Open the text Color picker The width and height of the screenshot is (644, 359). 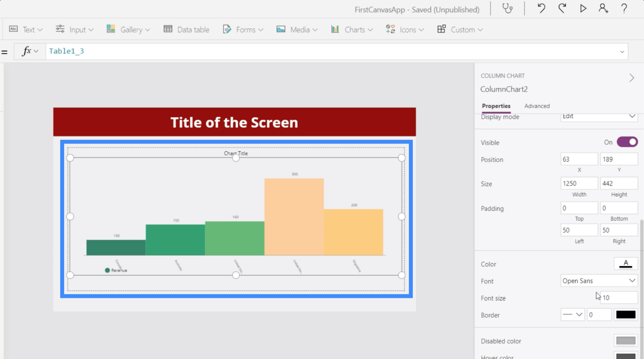(625, 264)
